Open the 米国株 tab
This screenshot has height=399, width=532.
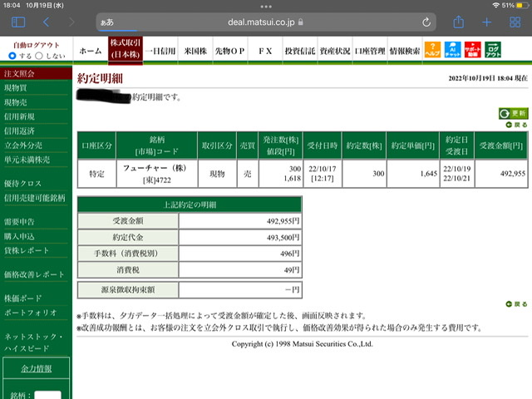195,51
